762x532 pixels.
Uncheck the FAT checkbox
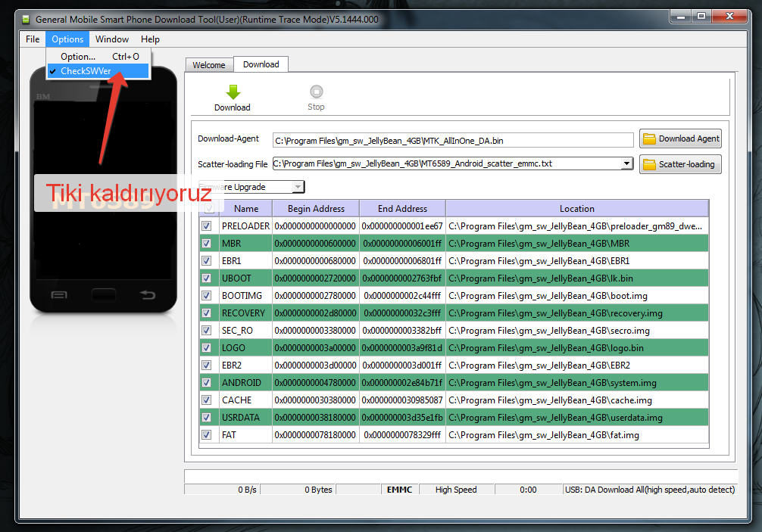click(x=207, y=435)
